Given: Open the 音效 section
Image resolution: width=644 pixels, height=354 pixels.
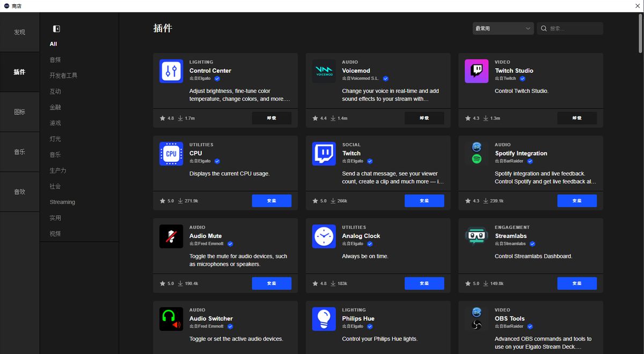Looking at the screenshot, I should pyautogui.click(x=20, y=191).
